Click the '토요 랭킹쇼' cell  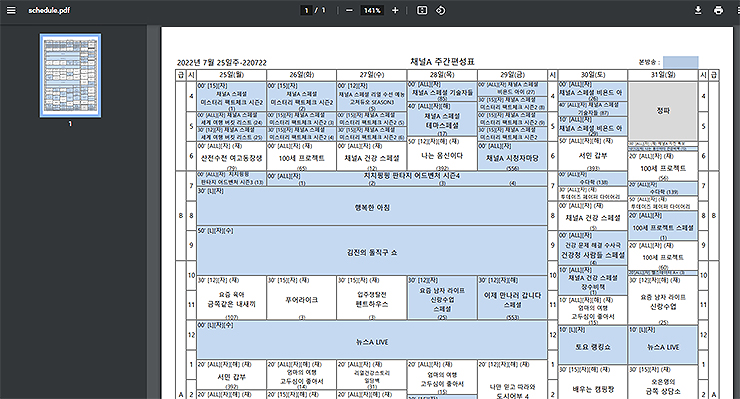coord(593,345)
